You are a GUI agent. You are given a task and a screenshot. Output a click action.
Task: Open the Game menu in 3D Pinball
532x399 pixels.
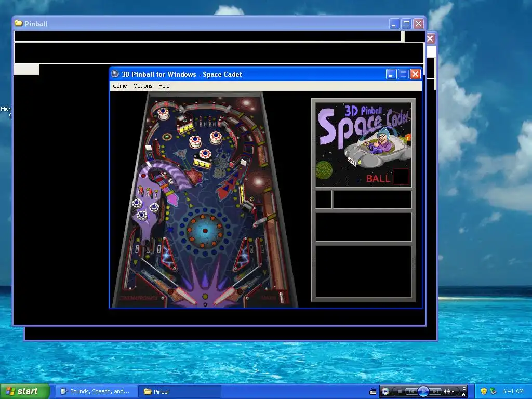(120, 86)
